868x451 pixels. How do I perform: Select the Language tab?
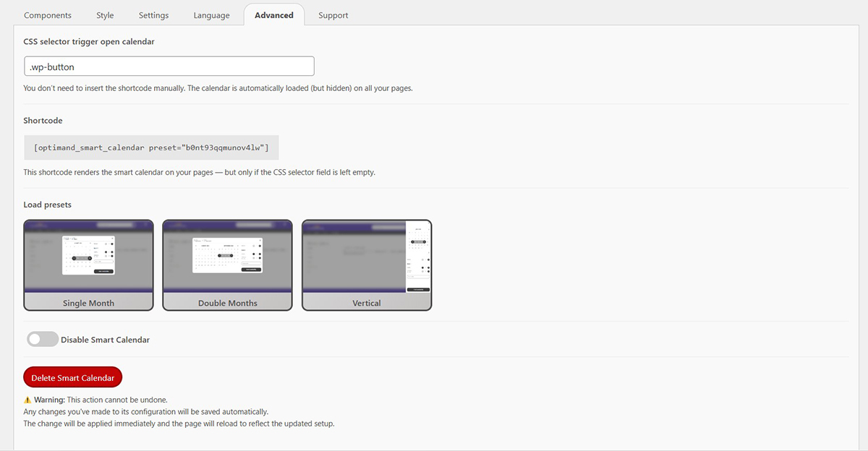pyautogui.click(x=211, y=14)
